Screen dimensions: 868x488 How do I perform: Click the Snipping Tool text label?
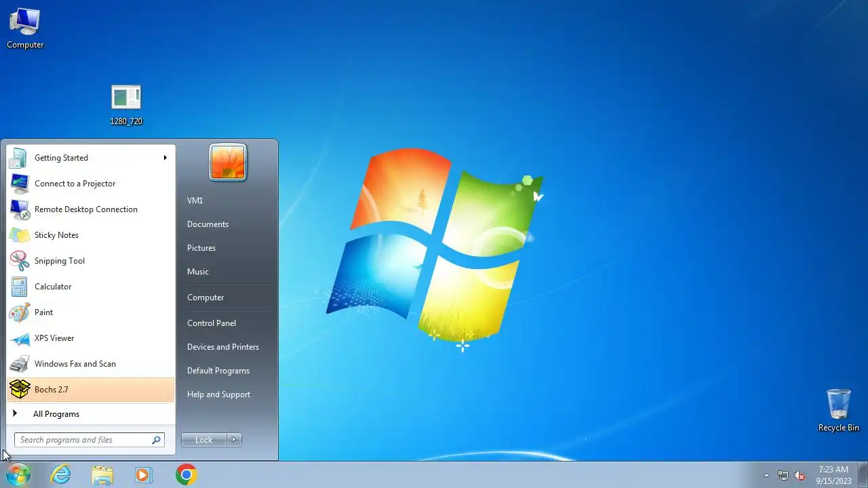pos(60,261)
